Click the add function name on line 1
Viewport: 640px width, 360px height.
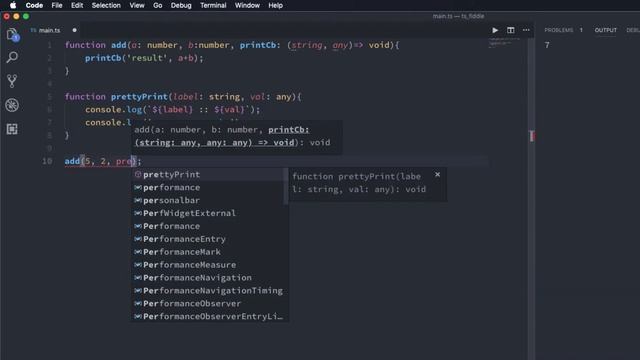(118, 45)
